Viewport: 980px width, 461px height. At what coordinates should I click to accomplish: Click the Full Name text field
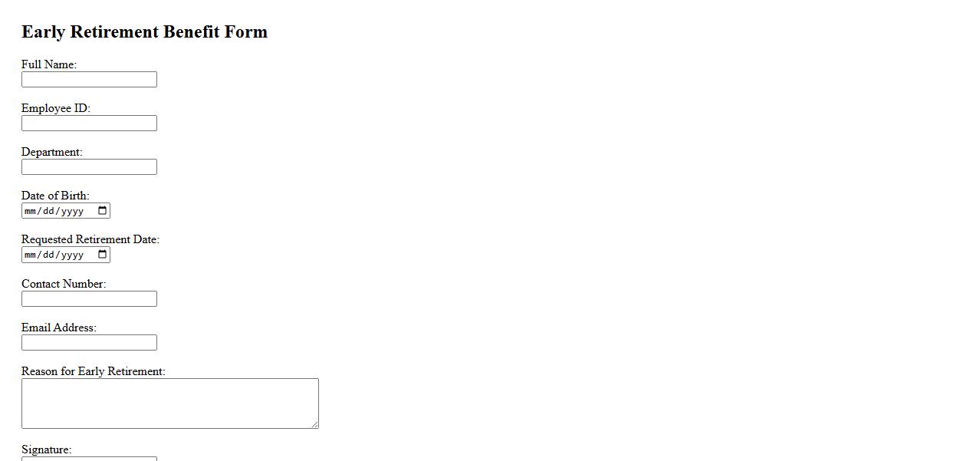(x=89, y=80)
